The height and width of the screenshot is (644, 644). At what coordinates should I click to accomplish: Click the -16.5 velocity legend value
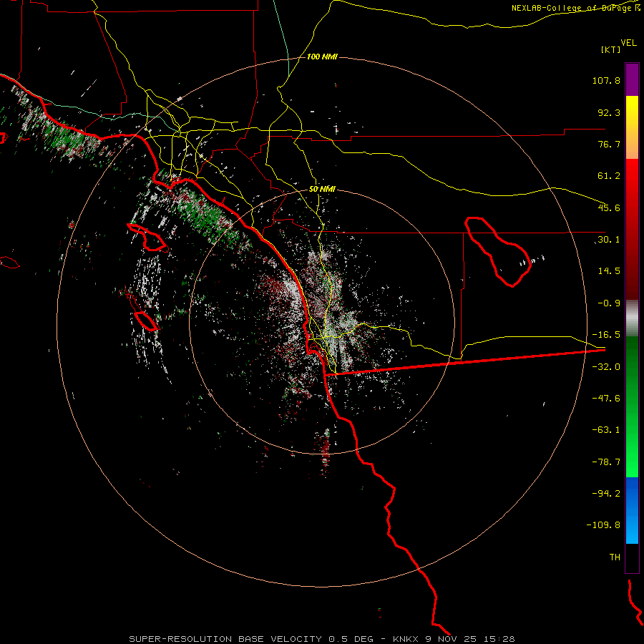point(606,335)
